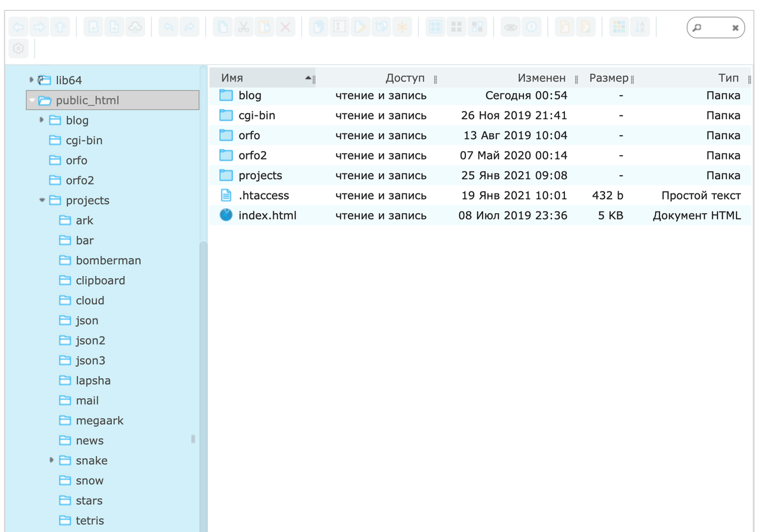Go forward with the right arrow toolbar icon
Image resolution: width=766 pixels, height=532 pixels.
[x=40, y=27]
